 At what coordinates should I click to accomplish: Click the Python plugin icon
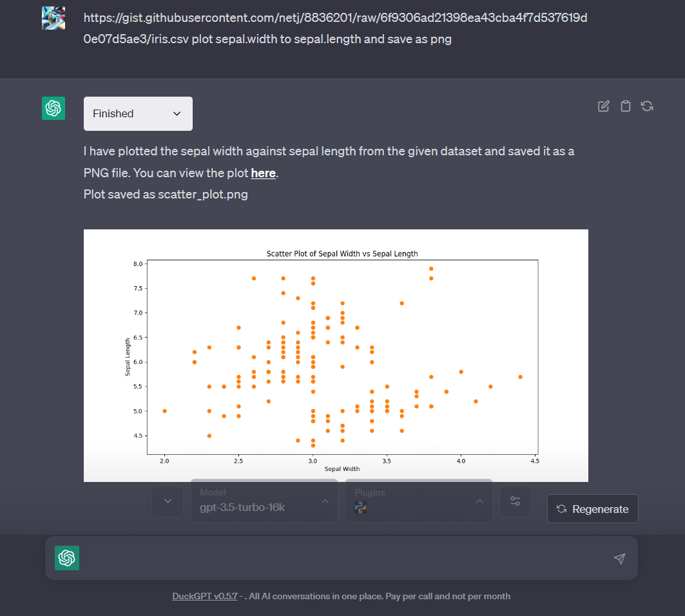[x=360, y=508]
